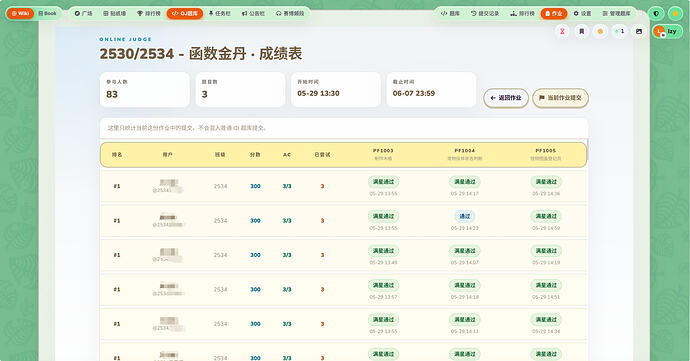
Task: Click the participant count 83 card
Action: [145, 90]
